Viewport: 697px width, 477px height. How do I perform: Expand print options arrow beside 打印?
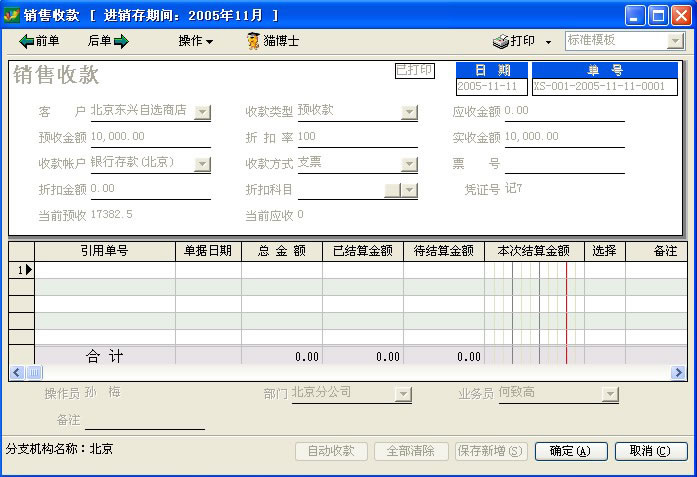[548, 42]
